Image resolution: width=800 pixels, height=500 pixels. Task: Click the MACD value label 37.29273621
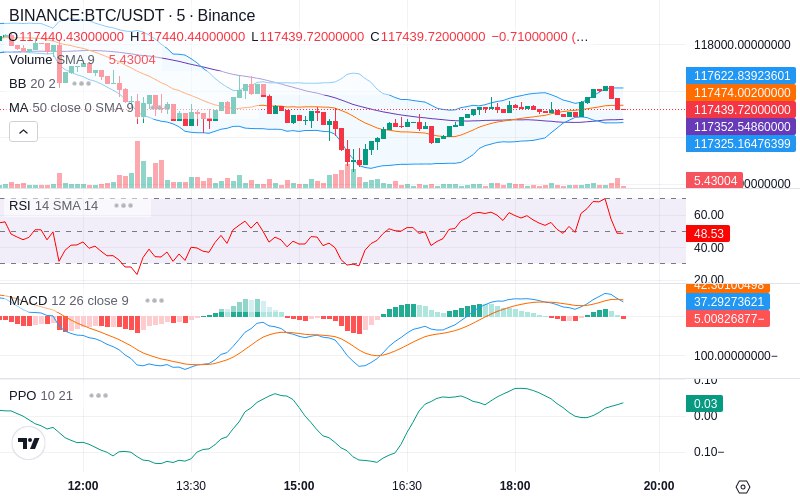[728, 302]
